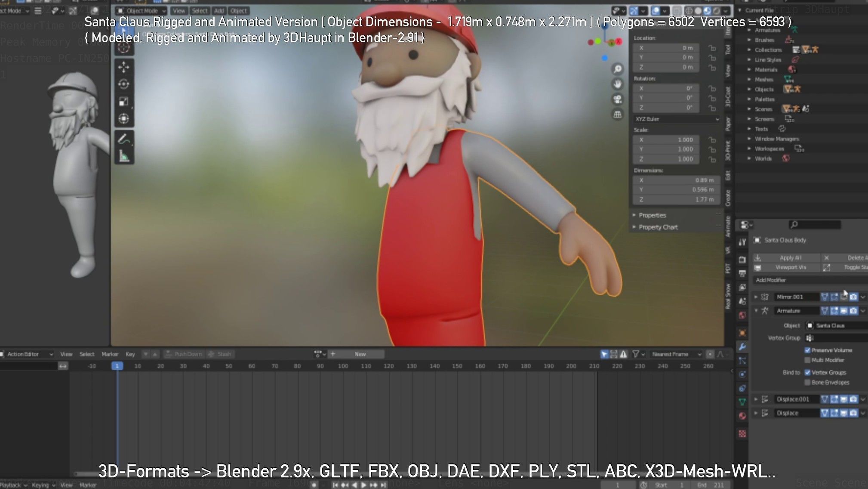Toggle Armature modifier edit mode icon

tap(834, 311)
